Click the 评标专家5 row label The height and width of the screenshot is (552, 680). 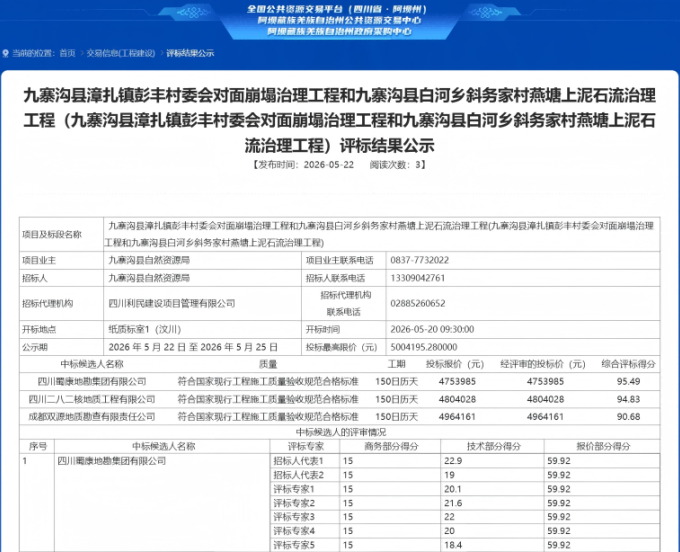click(294, 545)
